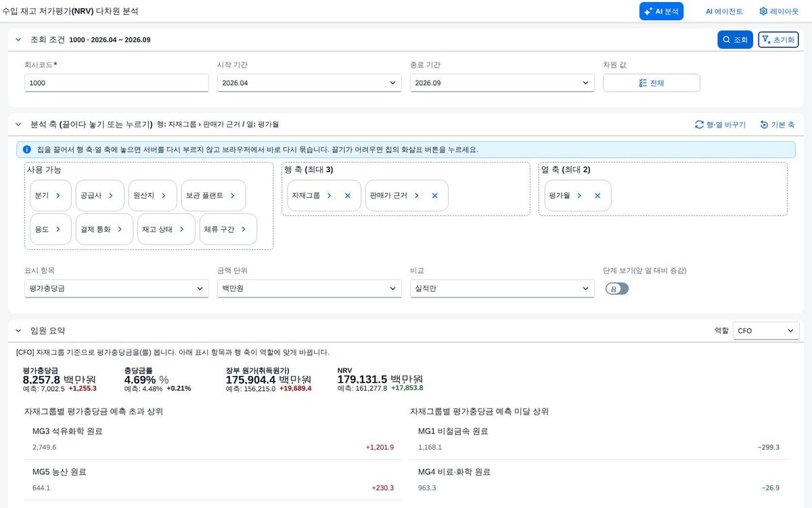This screenshot has height=508, width=812.
Task: Click the 차원 값 전체 button
Action: pos(652,83)
